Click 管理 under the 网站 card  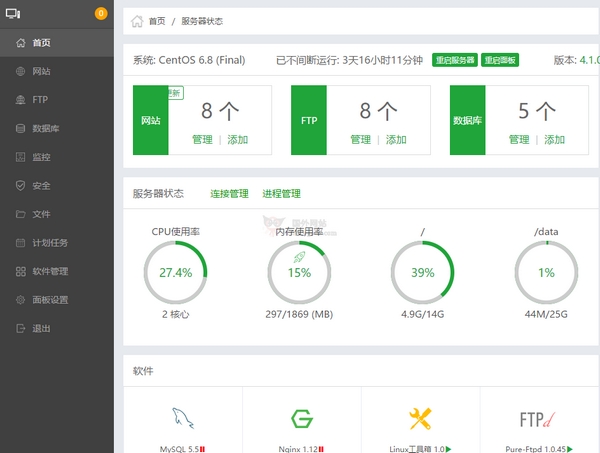click(x=203, y=140)
